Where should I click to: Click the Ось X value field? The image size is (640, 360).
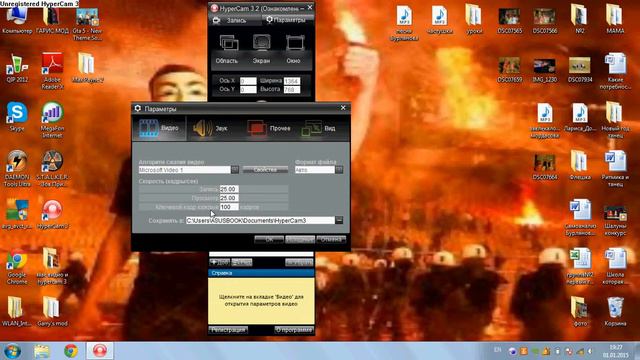(x=248, y=81)
